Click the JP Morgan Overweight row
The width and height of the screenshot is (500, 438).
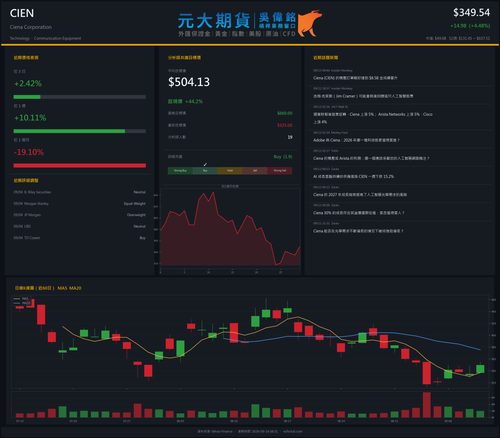point(80,215)
